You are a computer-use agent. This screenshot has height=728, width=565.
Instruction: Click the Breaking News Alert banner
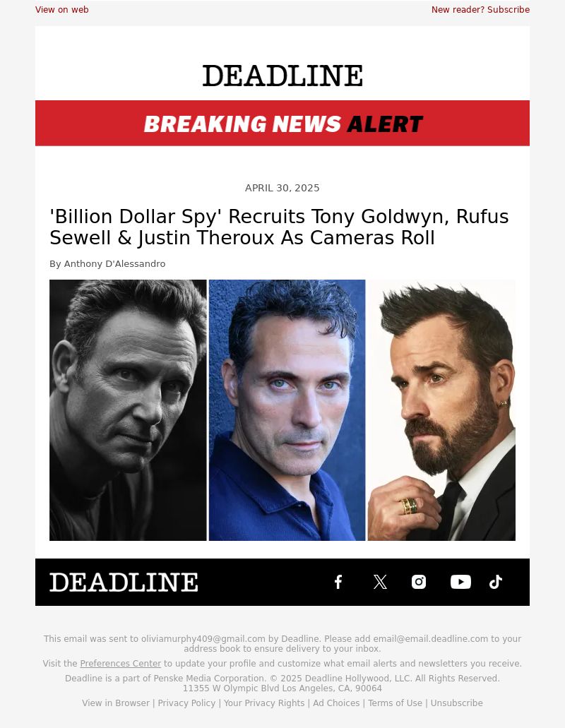tap(282, 123)
